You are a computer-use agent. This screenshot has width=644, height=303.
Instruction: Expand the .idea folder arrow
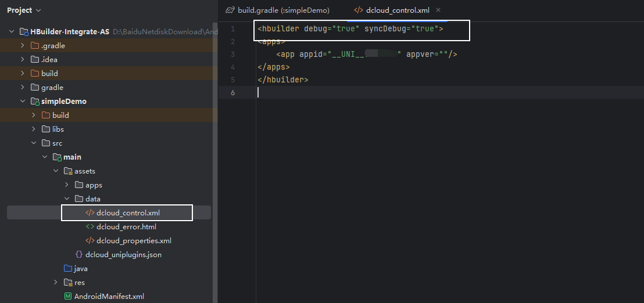pyautogui.click(x=23, y=60)
